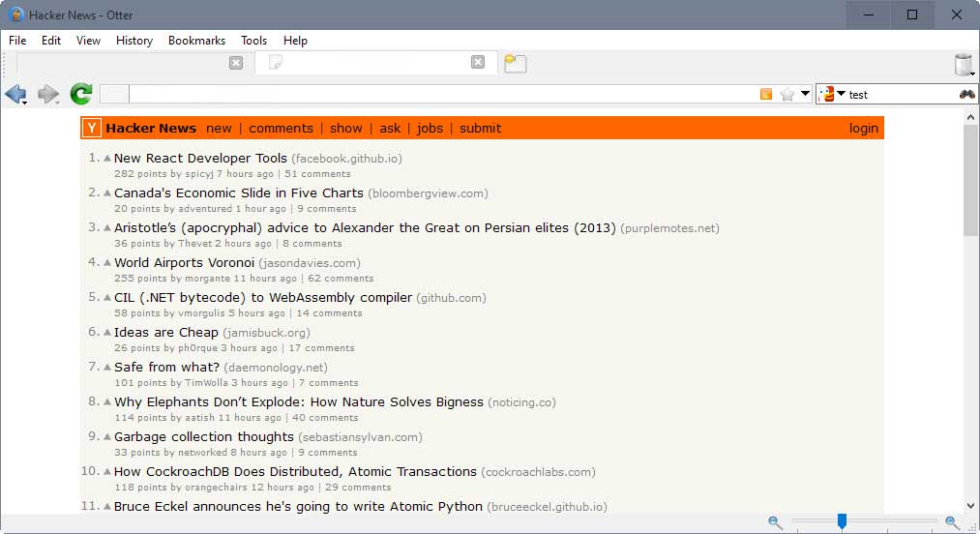The width and height of the screenshot is (980, 534).
Task: Upvote CIL to WebAssembly compiler story
Action: pos(106,298)
